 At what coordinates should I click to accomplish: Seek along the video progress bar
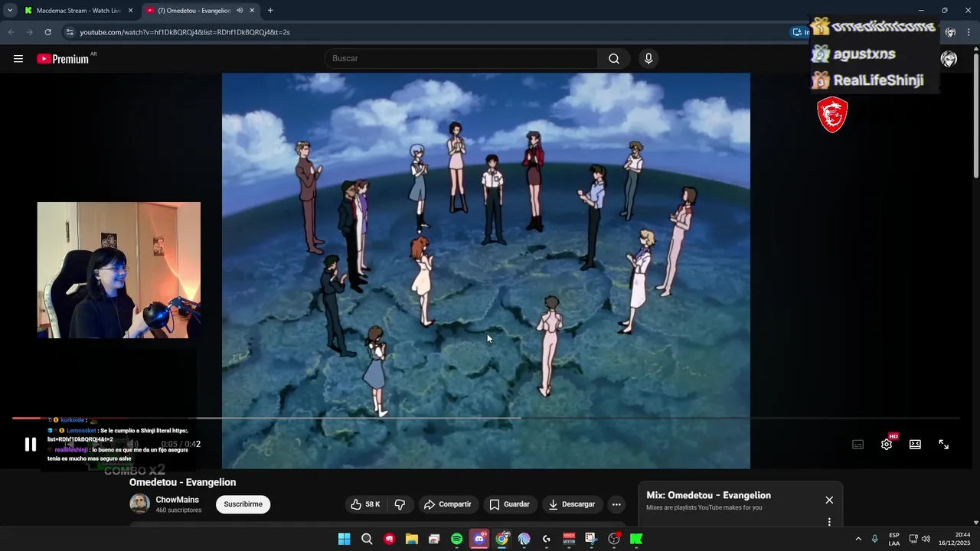(485, 418)
